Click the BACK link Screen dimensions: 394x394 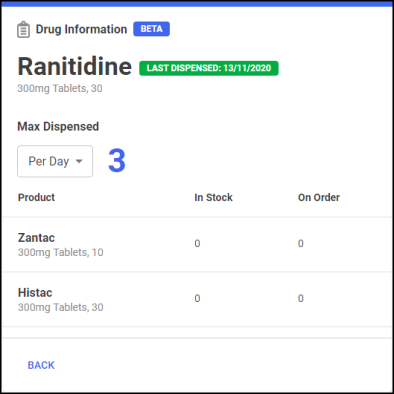[41, 365]
